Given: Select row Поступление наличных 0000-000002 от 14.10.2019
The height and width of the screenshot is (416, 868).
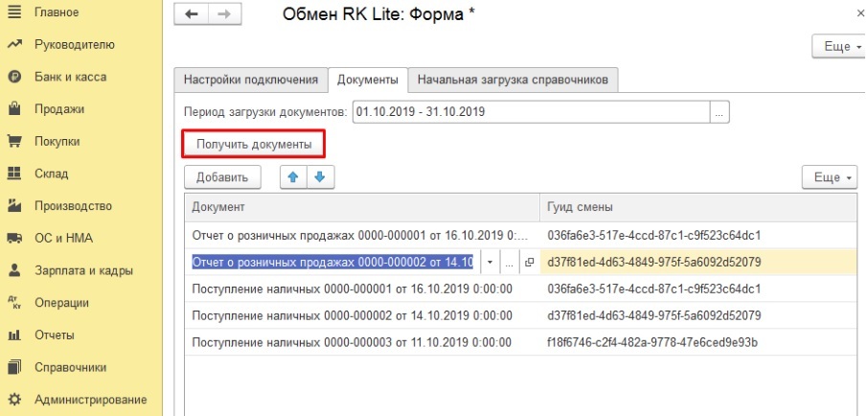Looking at the screenshot, I should click(x=362, y=315).
